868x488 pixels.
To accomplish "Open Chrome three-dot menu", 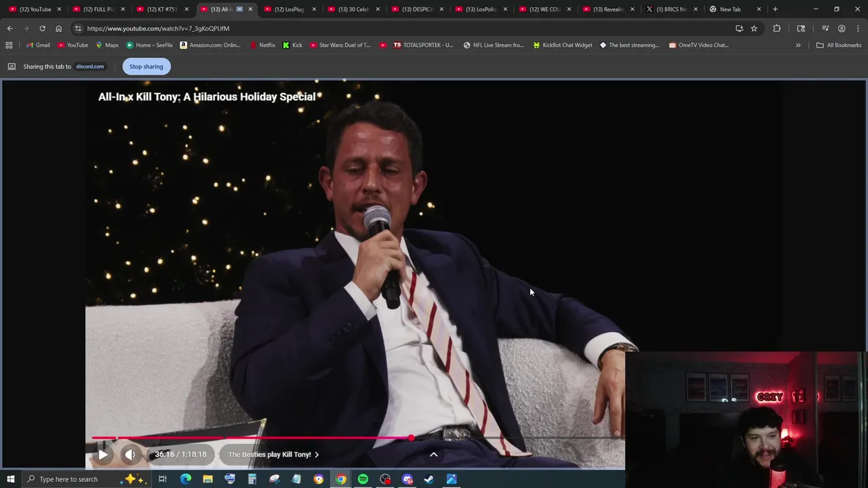I will (858, 28).
